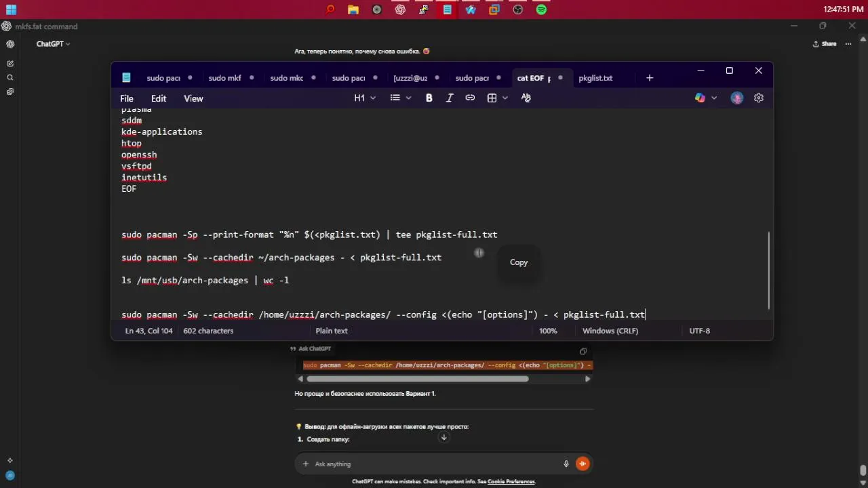Toggle bold formatting in Notepad
This screenshot has width=868, height=488.
429,98
